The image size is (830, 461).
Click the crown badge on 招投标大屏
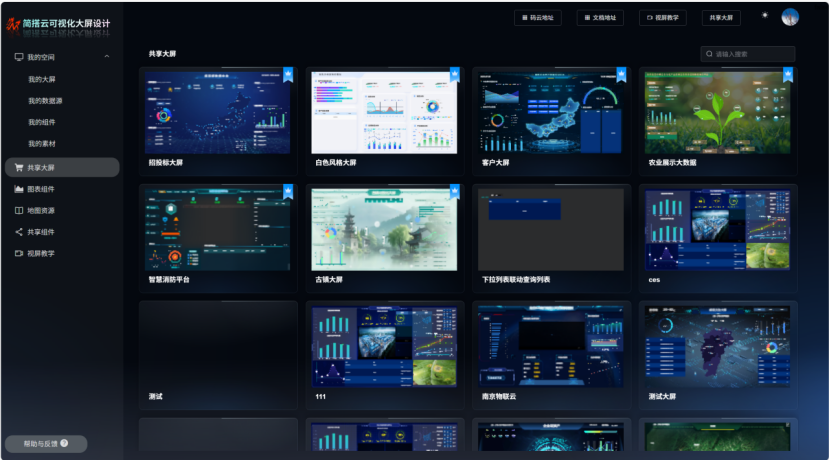tap(288, 74)
